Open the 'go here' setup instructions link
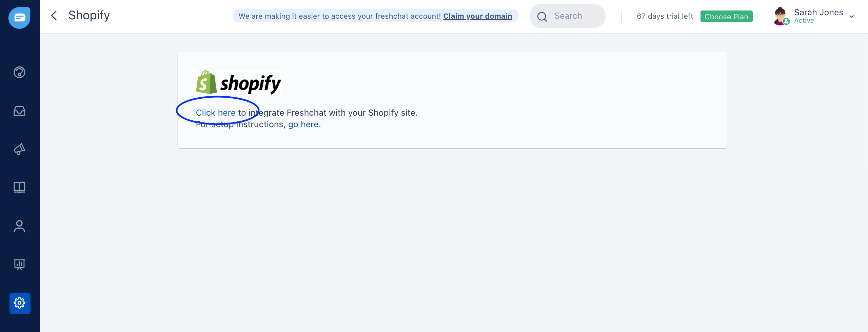 pyautogui.click(x=303, y=124)
